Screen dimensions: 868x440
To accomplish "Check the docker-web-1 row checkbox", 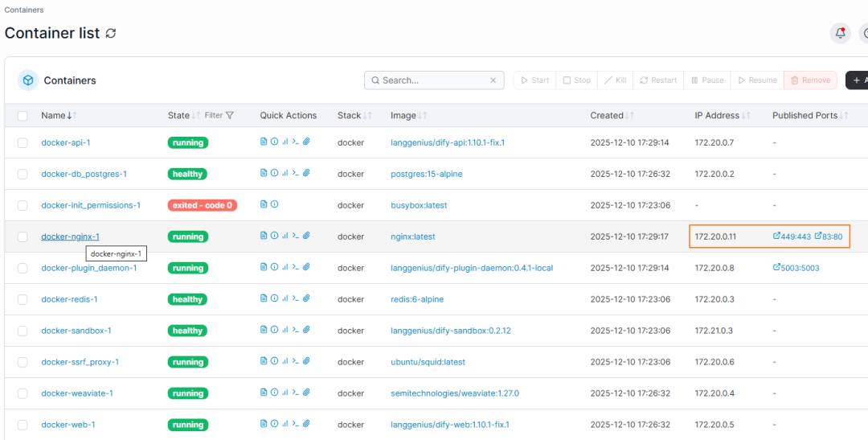I will (23, 425).
